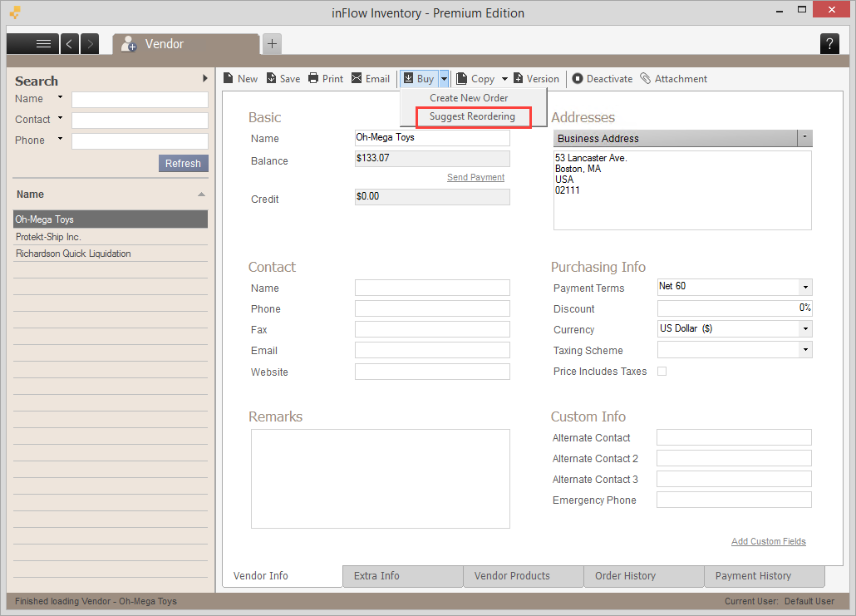Click the inFlow logo in the title bar
This screenshot has width=856, height=616.
(x=15, y=12)
